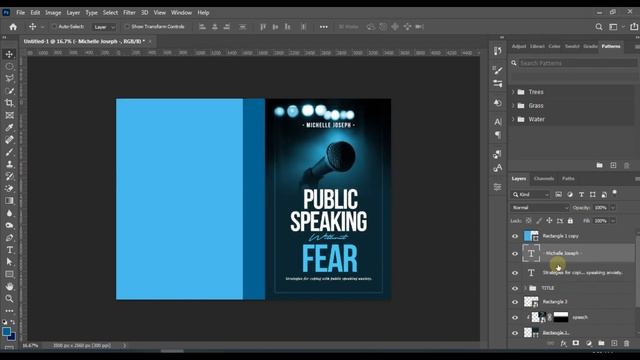Image resolution: width=640 pixels, height=360 pixels.
Task: Switch to the Channels tab
Action: pyautogui.click(x=544, y=179)
